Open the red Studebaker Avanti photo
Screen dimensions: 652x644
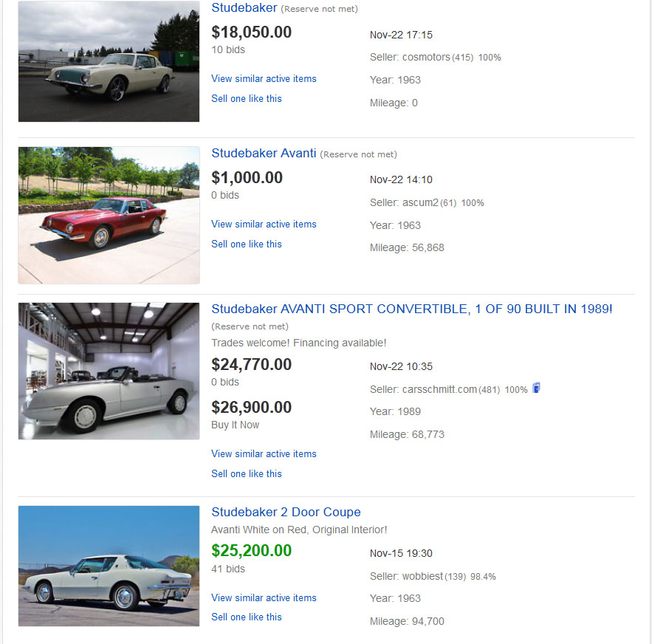109,215
